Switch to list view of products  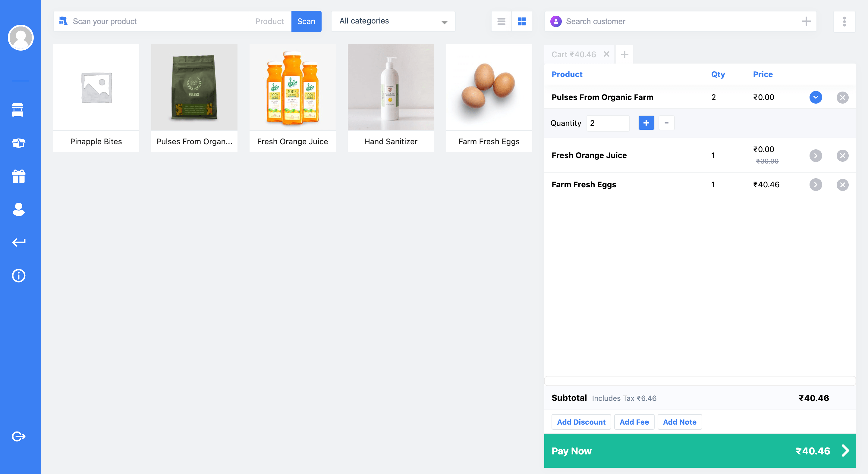[x=501, y=21]
